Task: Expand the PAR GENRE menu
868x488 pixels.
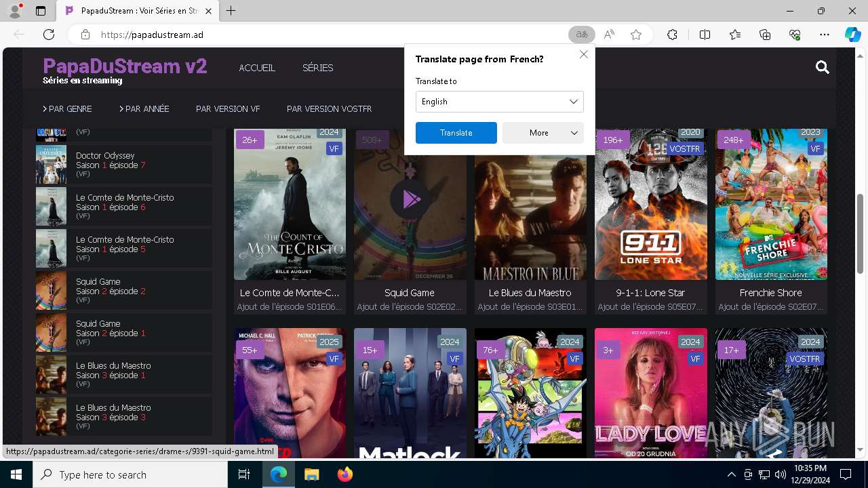Action: 67,108
